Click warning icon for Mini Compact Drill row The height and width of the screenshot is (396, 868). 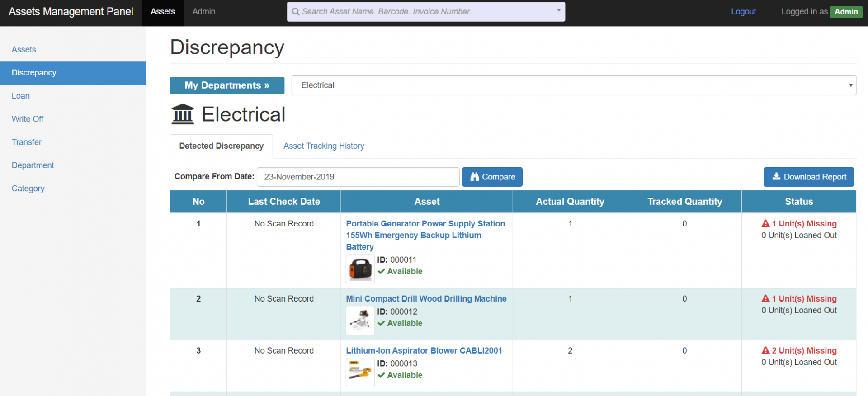(765, 298)
